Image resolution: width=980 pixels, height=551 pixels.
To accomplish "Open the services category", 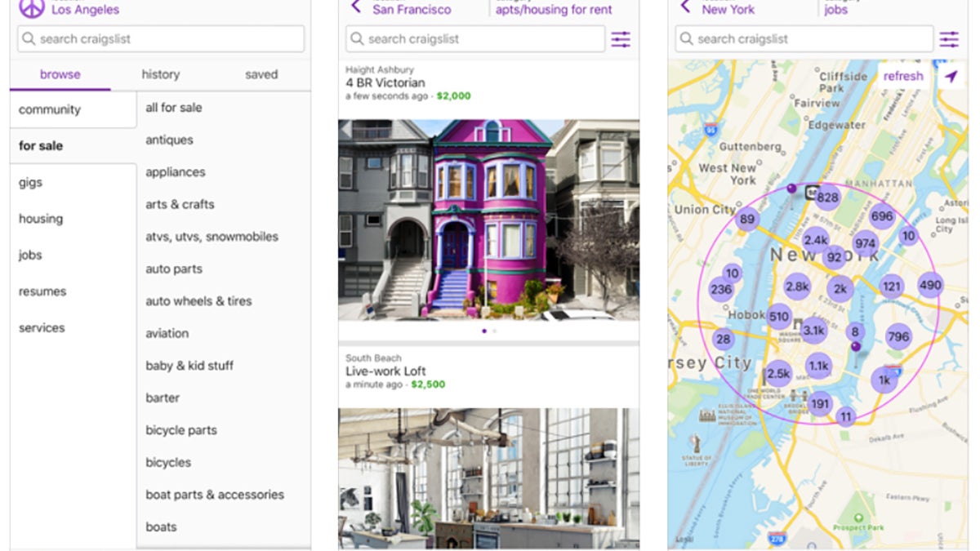I will click(x=73, y=328).
